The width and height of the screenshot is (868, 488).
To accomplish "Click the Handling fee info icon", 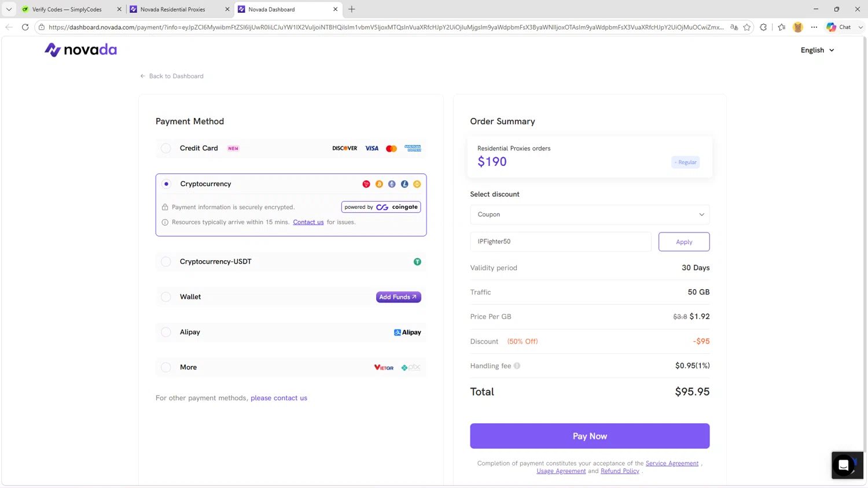I will (x=517, y=366).
